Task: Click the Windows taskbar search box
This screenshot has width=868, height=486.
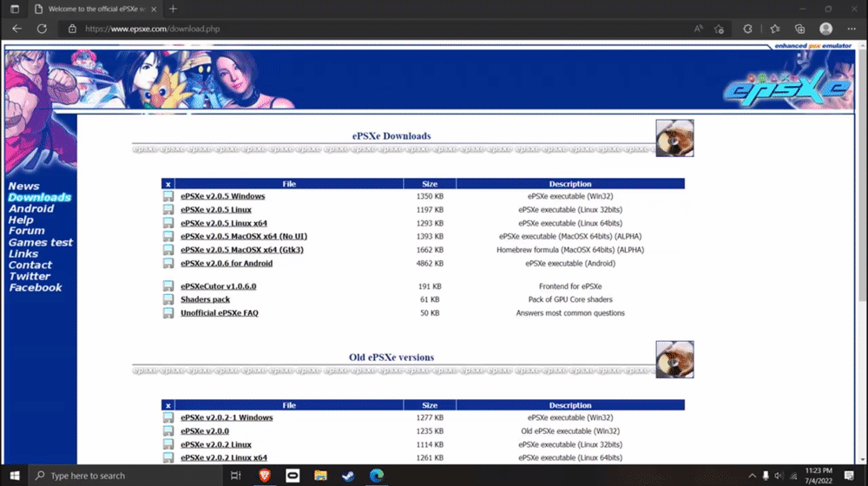Action: click(x=126, y=476)
